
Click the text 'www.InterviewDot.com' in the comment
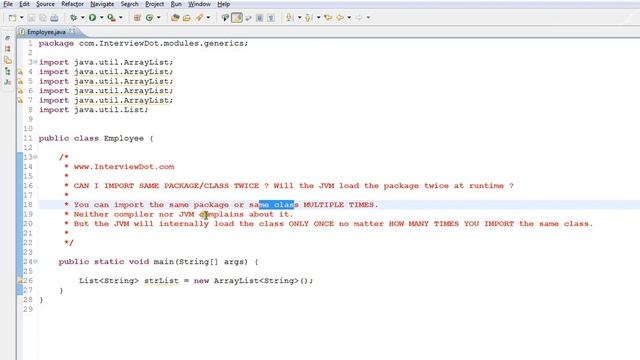pos(124,167)
